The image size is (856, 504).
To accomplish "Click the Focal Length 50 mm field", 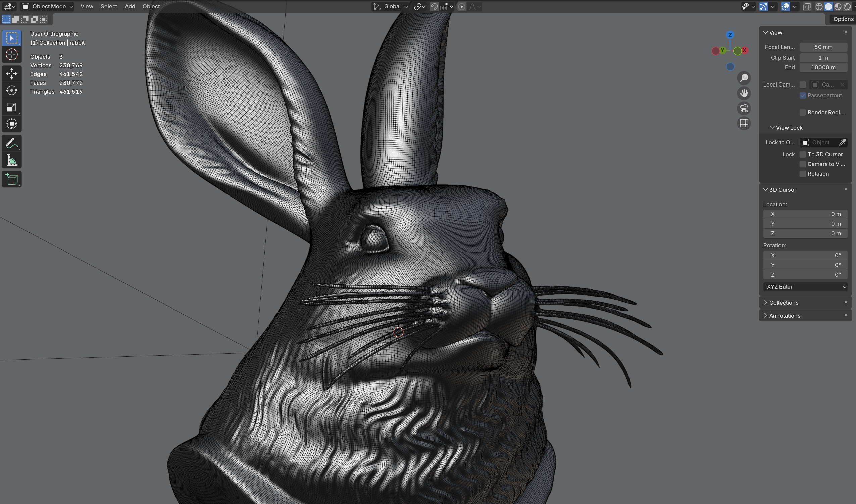I will click(823, 47).
